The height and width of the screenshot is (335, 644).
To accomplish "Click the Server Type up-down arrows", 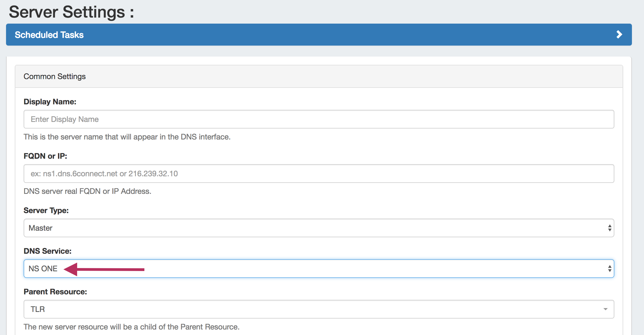I will pos(609,228).
